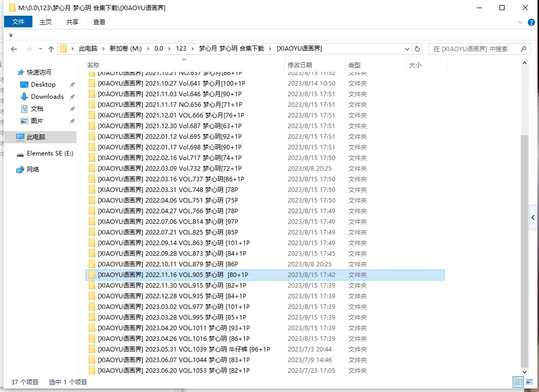Select 网络 in the navigation pane
The width and height of the screenshot is (539, 392).
(x=32, y=169)
